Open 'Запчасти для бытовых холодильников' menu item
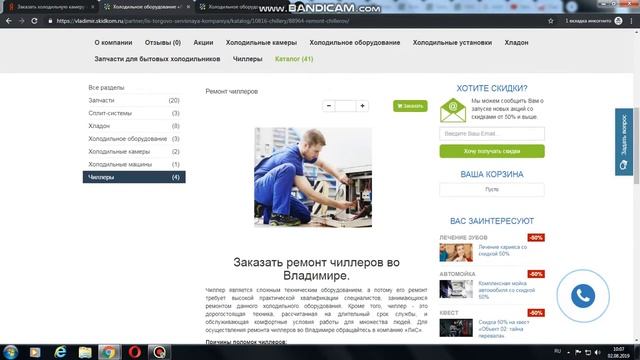This screenshot has width=640, height=360. pyautogui.click(x=157, y=59)
